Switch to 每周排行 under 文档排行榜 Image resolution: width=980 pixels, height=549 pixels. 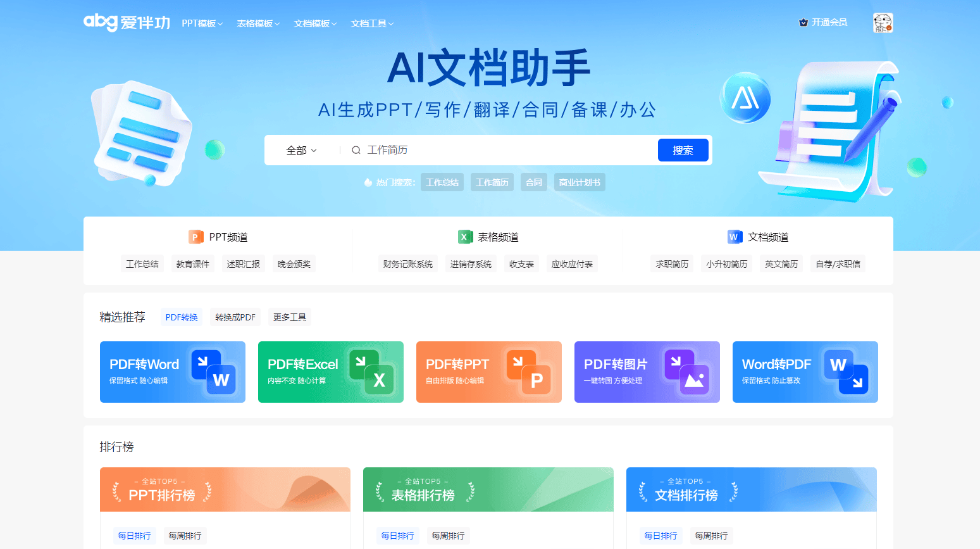(x=711, y=536)
